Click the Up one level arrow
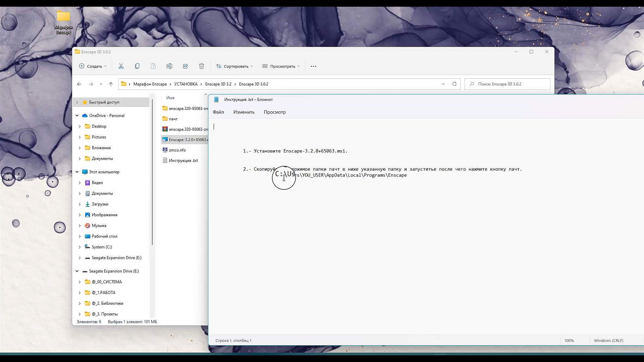The height and width of the screenshot is (362, 644). click(111, 84)
